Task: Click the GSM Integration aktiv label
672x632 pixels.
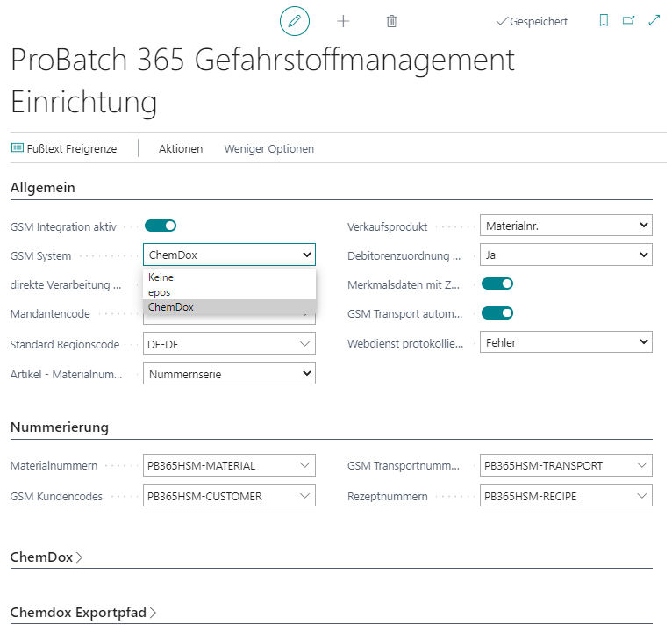Action: click(x=63, y=226)
